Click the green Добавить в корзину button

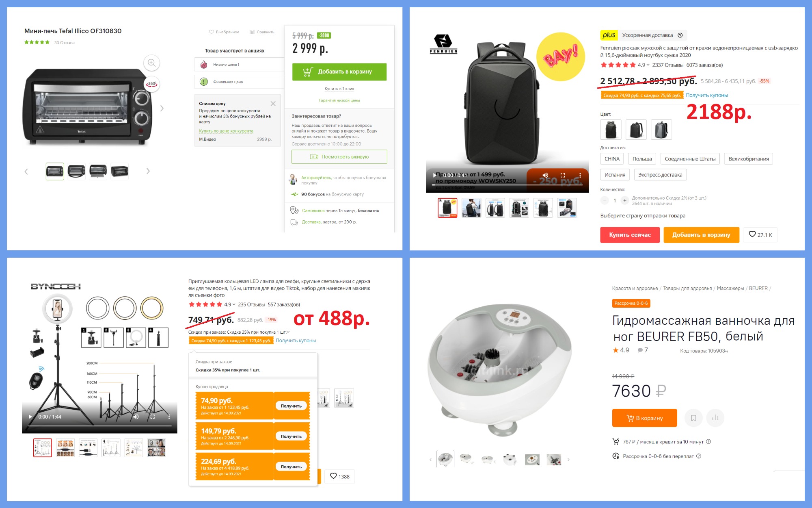pos(339,72)
